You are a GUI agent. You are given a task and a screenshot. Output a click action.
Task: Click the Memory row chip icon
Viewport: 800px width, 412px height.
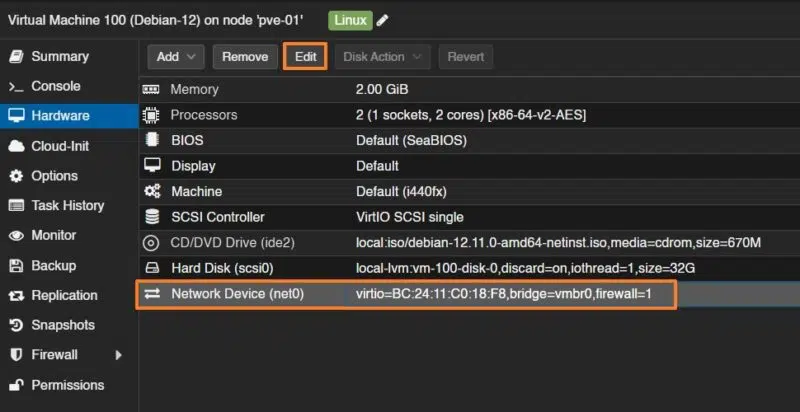click(x=152, y=90)
